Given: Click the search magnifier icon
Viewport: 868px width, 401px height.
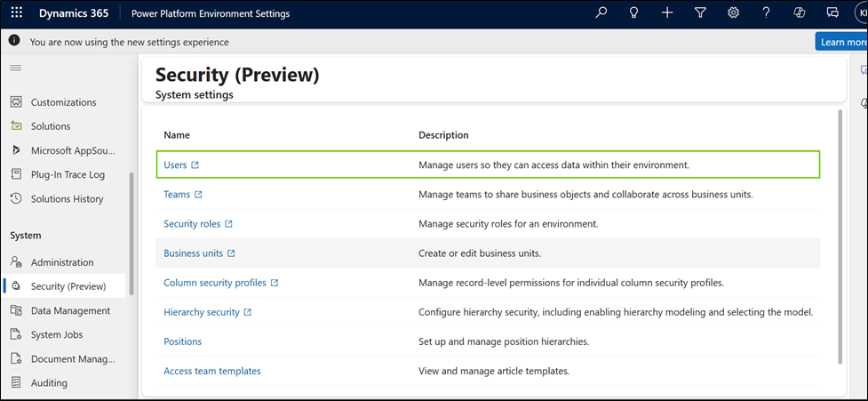Looking at the screenshot, I should click(601, 13).
